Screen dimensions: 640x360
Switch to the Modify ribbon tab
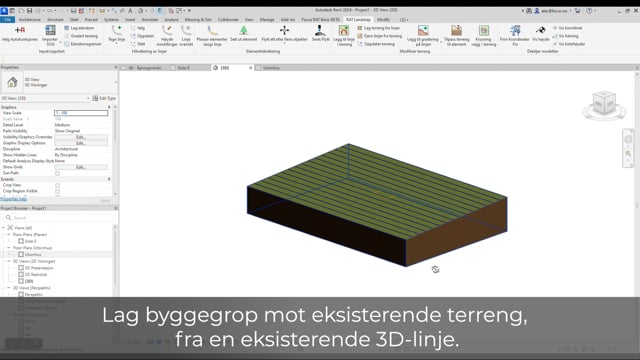click(383, 20)
